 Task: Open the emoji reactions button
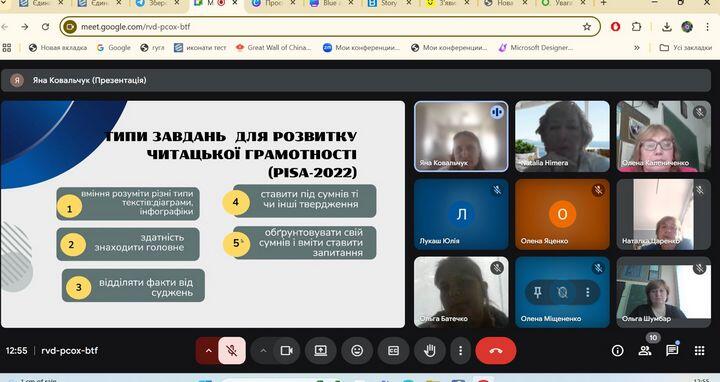pyautogui.click(x=357, y=351)
